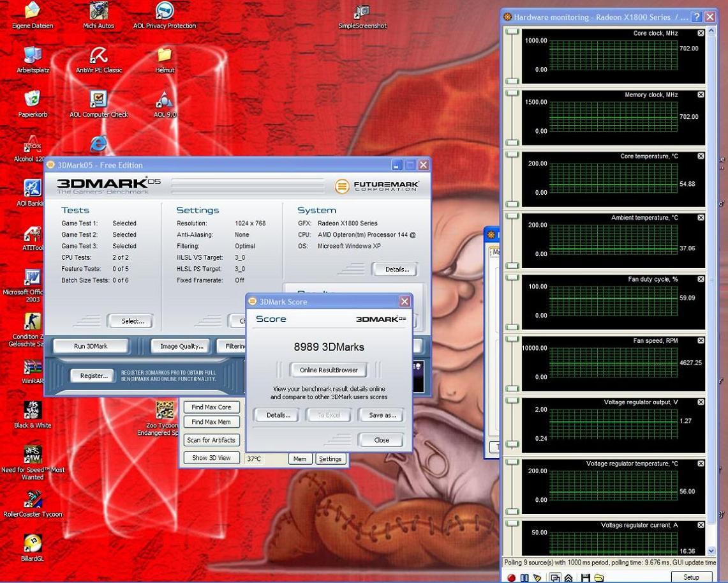Launch AntiVir PE Classic
Screen dimensions: 728x583
click(x=99, y=61)
